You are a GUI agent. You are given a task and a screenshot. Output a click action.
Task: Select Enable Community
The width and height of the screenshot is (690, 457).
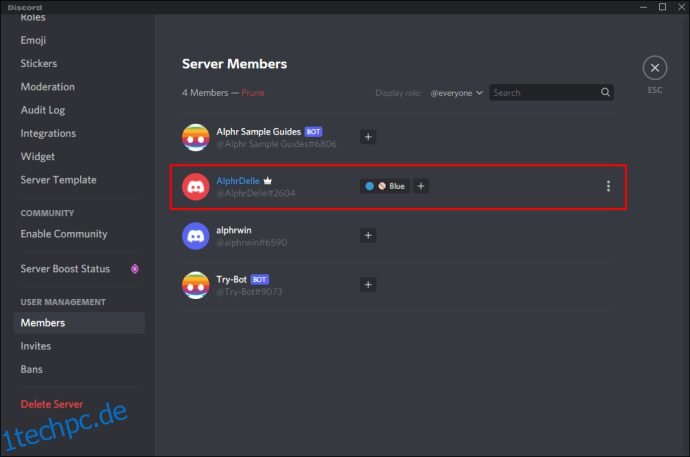64,234
